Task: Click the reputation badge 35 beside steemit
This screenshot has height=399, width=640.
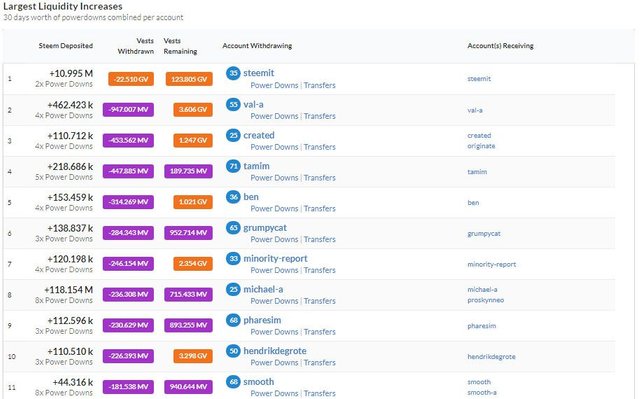Action: [233, 73]
